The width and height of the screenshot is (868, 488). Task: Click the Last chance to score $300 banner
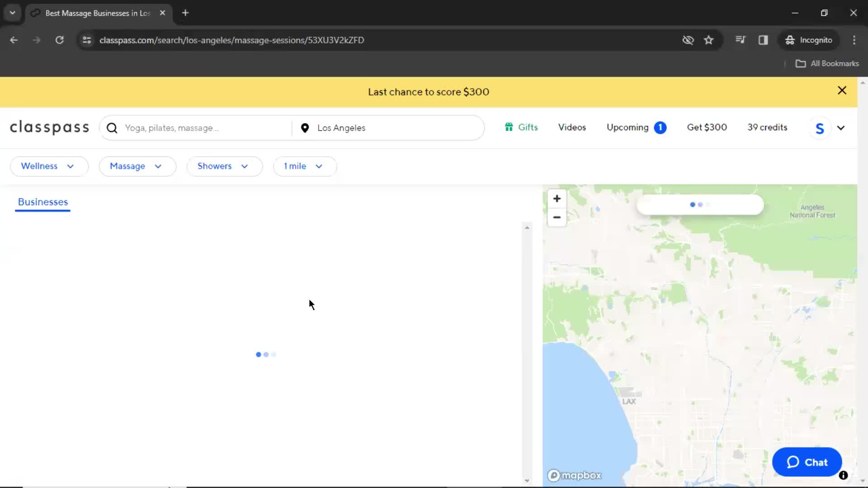click(429, 92)
